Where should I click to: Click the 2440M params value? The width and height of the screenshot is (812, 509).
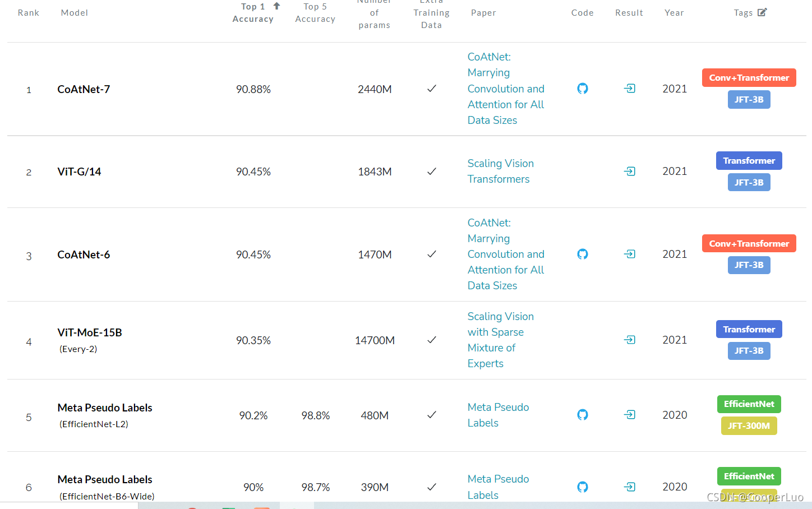point(375,89)
